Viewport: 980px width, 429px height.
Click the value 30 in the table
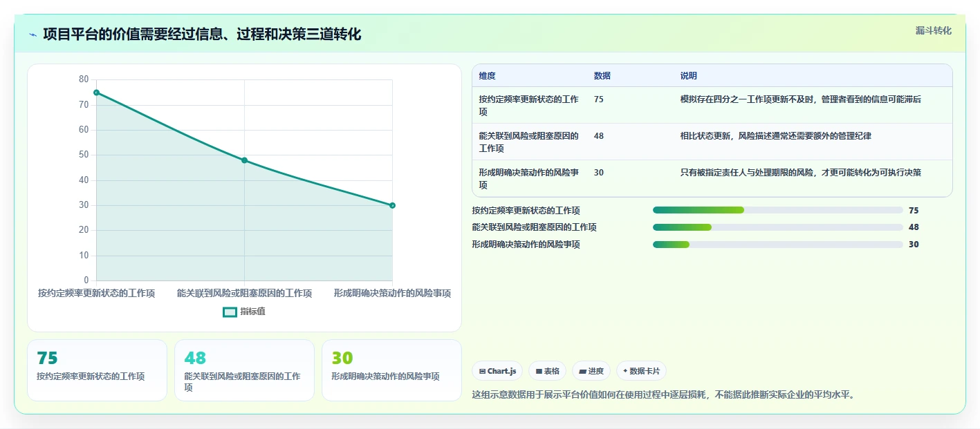click(598, 173)
